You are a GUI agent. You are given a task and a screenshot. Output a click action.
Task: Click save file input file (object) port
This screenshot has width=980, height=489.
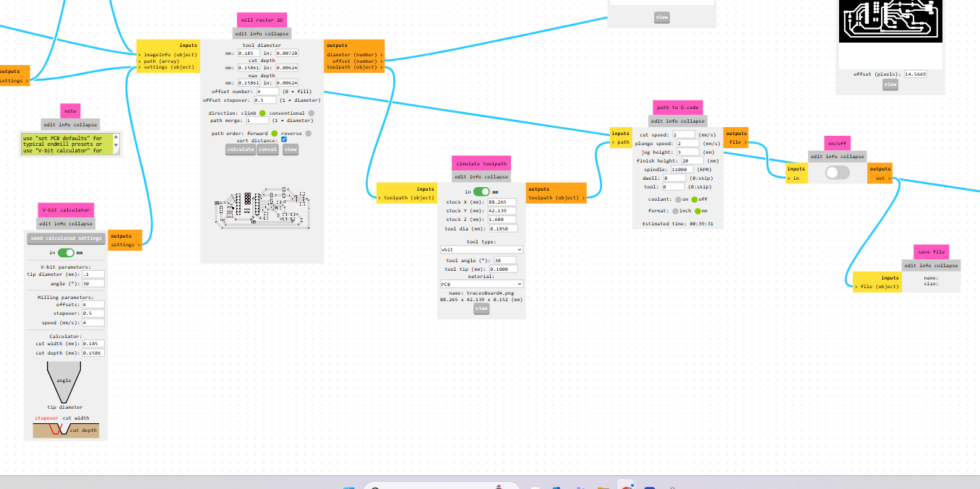(x=877, y=287)
